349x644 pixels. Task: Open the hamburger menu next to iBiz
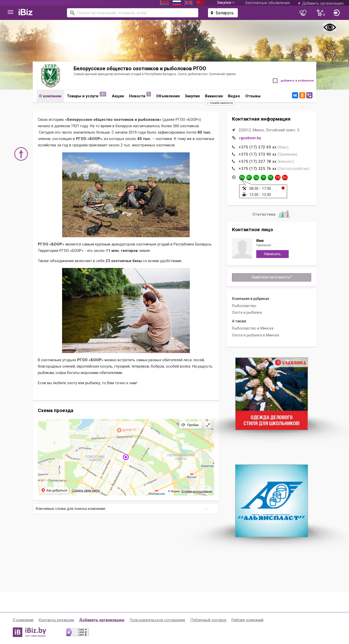(x=10, y=12)
